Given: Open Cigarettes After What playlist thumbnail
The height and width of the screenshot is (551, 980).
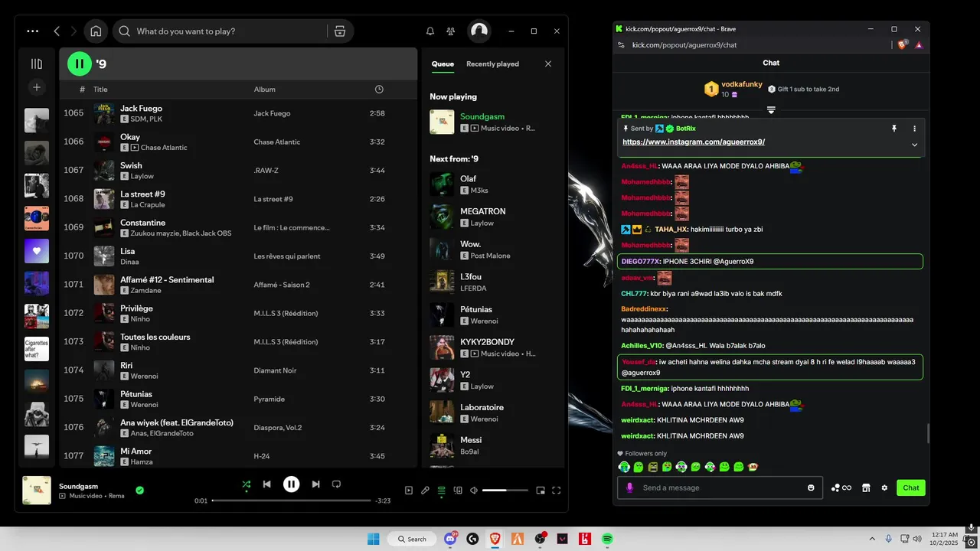Looking at the screenshot, I should pos(37,349).
